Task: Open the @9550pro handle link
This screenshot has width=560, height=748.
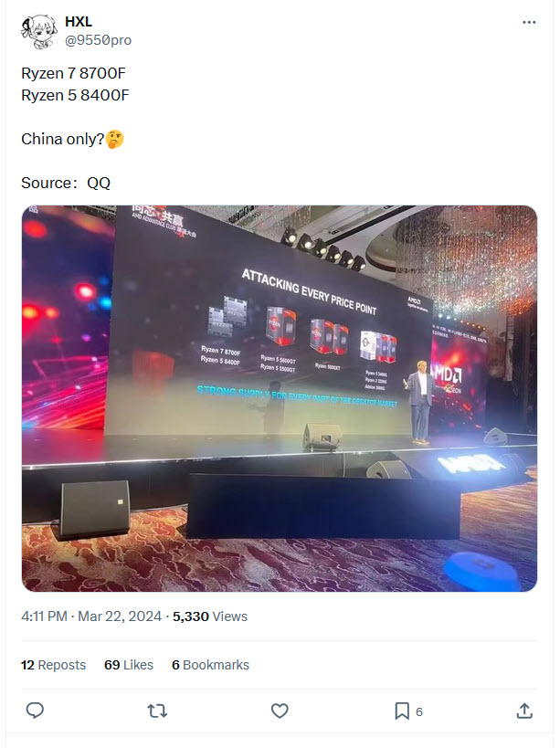Action: [x=98, y=40]
